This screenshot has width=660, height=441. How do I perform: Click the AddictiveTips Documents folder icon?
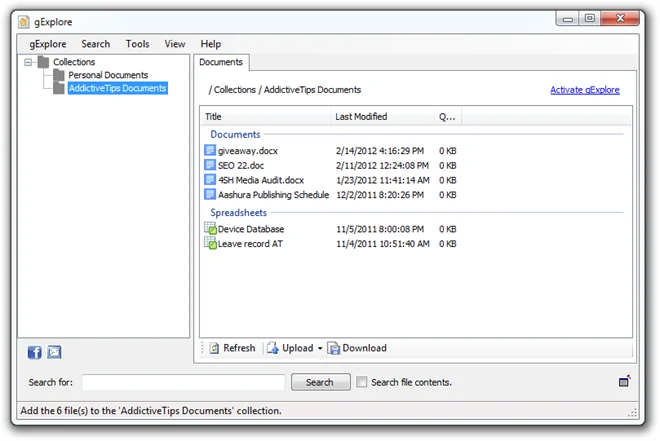(59, 88)
